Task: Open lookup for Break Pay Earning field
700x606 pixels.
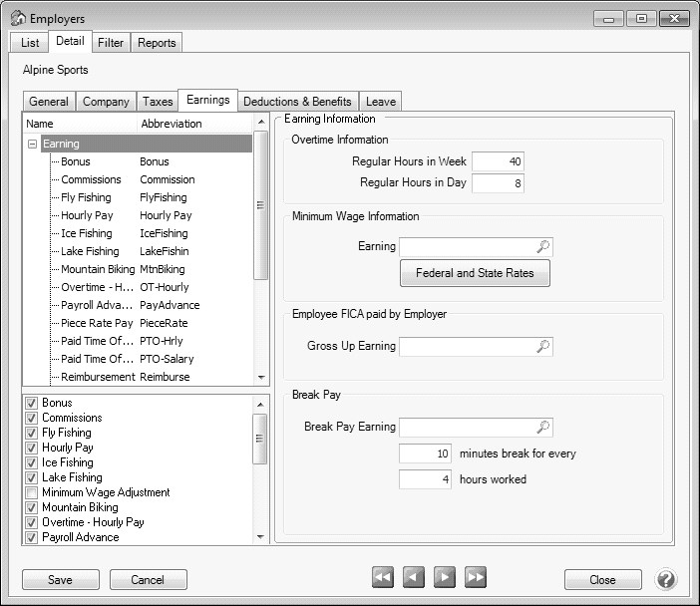Action: [543, 427]
